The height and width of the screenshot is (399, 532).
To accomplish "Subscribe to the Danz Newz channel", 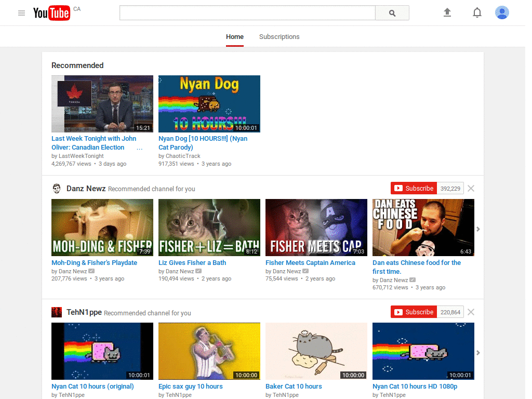I will (x=414, y=188).
